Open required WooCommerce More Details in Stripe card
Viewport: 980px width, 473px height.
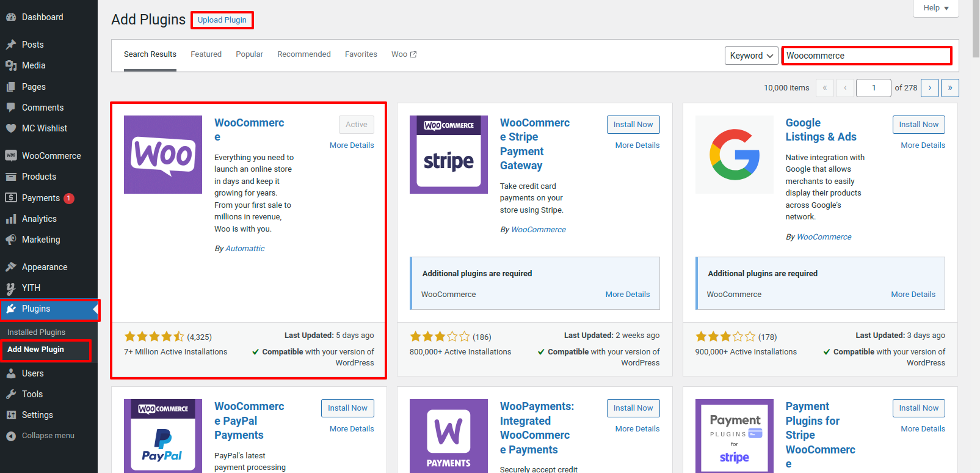[x=628, y=295]
